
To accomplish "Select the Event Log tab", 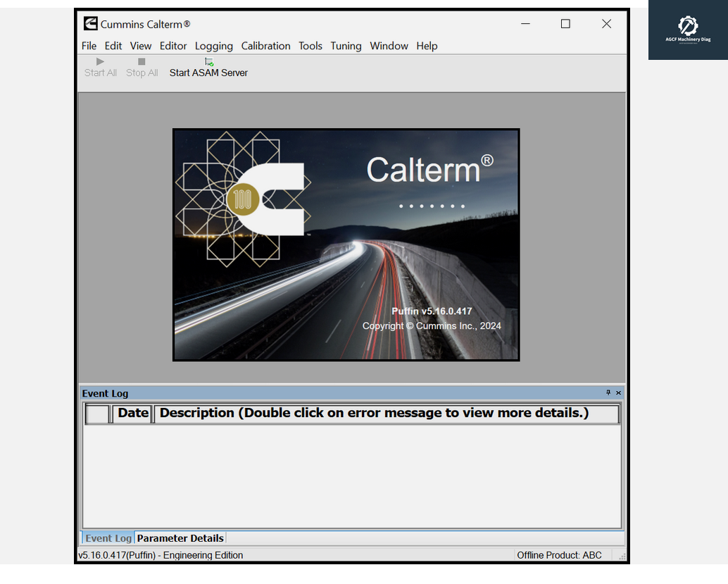I will [x=107, y=538].
